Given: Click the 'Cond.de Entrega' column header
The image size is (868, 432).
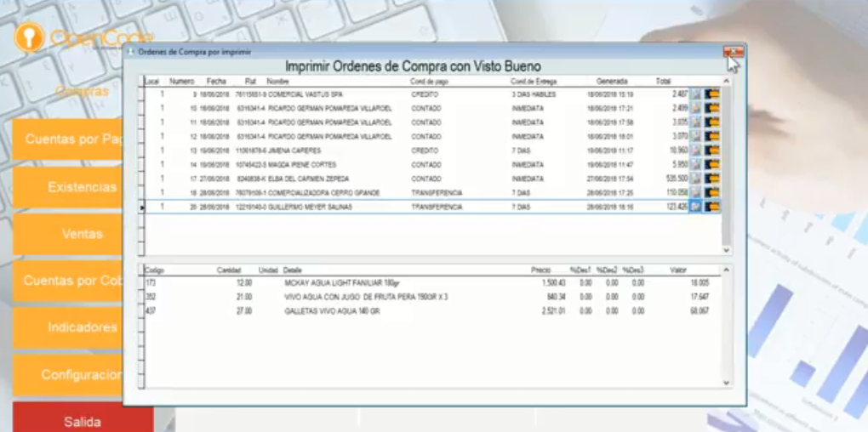Looking at the screenshot, I should click(x=533, y=82).
